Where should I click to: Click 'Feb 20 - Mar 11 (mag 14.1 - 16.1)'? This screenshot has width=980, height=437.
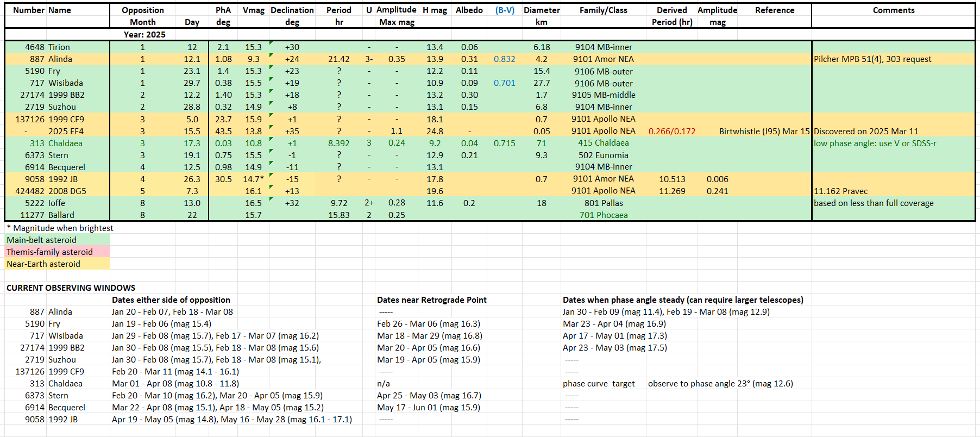pyautogui.click(x=175, y=371)
